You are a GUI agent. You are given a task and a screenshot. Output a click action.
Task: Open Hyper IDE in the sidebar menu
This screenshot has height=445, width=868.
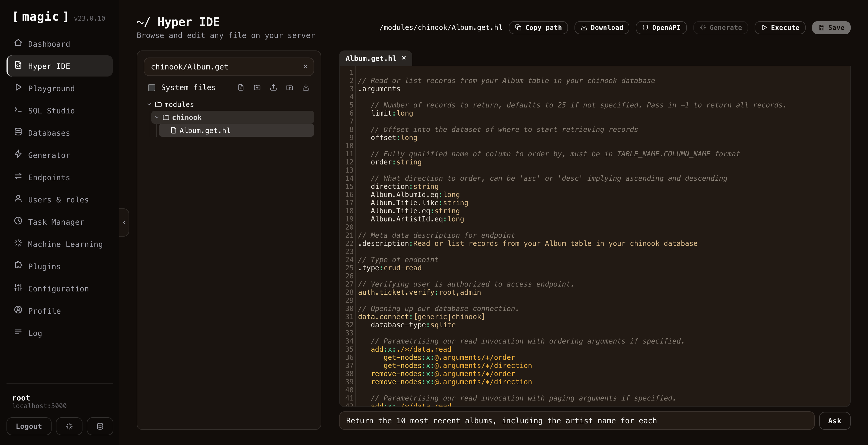[x=60, y=66]
